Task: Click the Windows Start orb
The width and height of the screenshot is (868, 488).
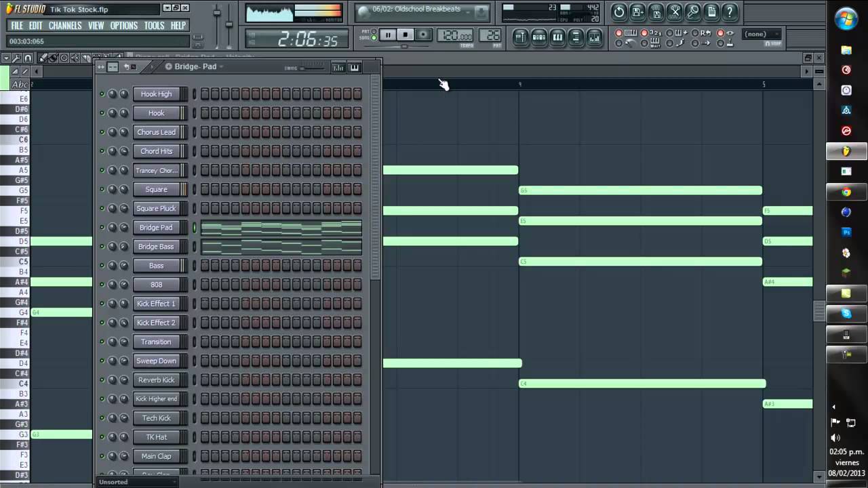Action: [846, 19]
